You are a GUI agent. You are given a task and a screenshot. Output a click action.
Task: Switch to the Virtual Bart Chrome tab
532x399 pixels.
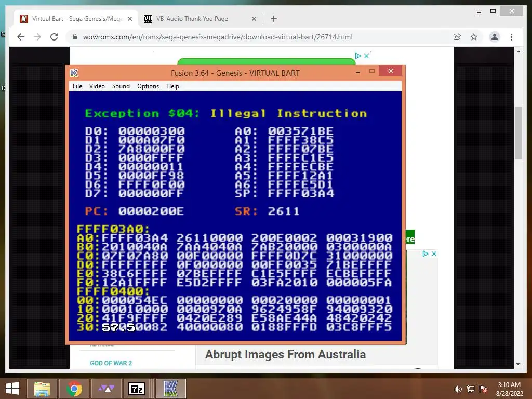76,19
